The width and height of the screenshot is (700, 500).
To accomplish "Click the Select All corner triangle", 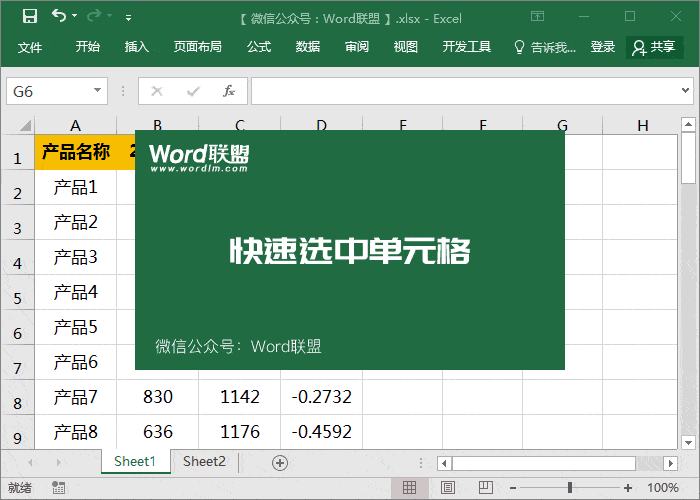I will 25,125.
